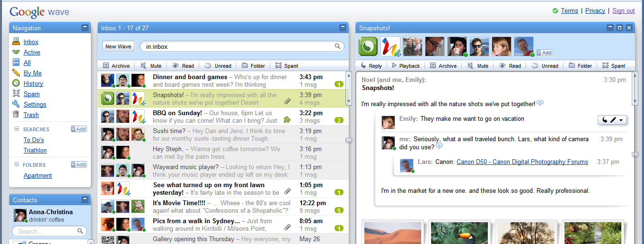This screenshot has height=244, width=644.
Task: Open the Hey Steph wave
Action: coord(222,153)
